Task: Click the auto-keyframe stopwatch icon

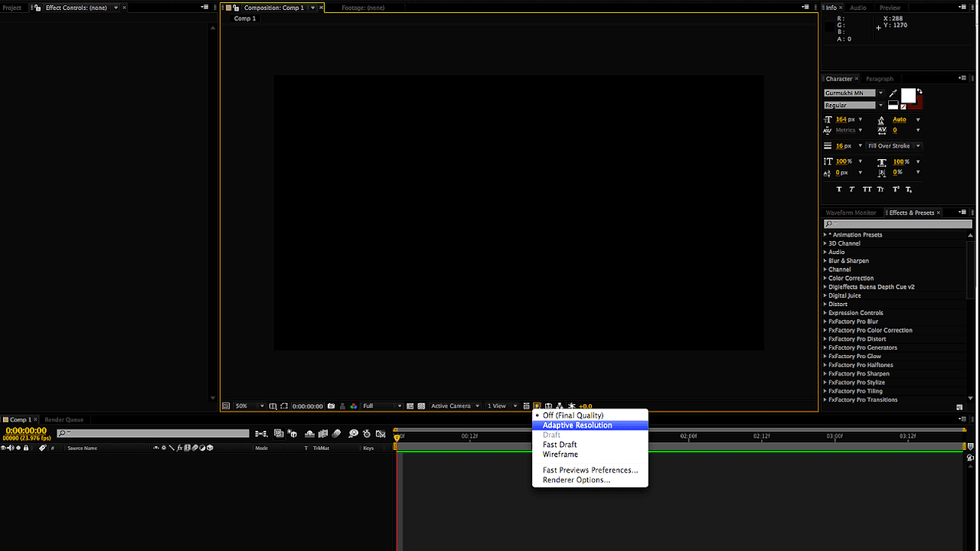Action: click(x=367, y=434)
